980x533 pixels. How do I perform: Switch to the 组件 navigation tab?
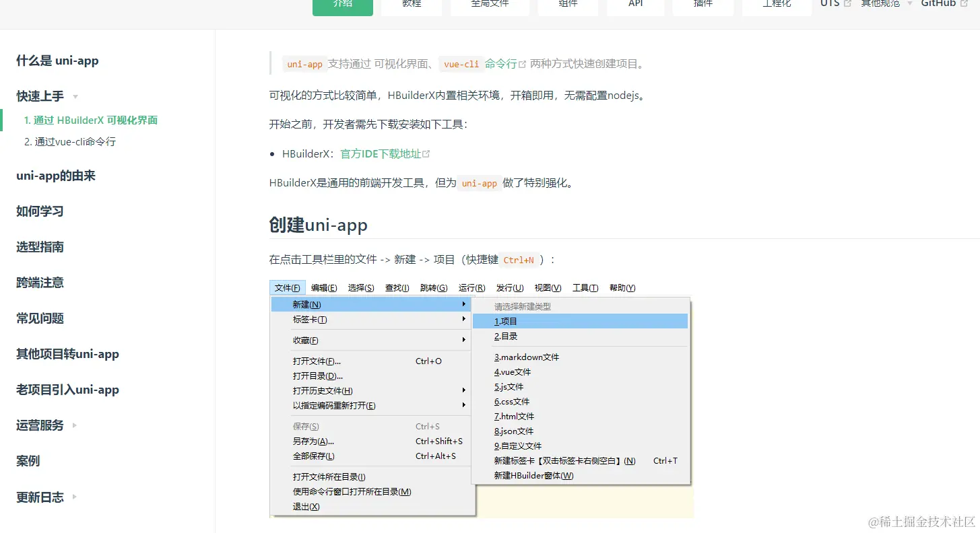pos(568,5)
